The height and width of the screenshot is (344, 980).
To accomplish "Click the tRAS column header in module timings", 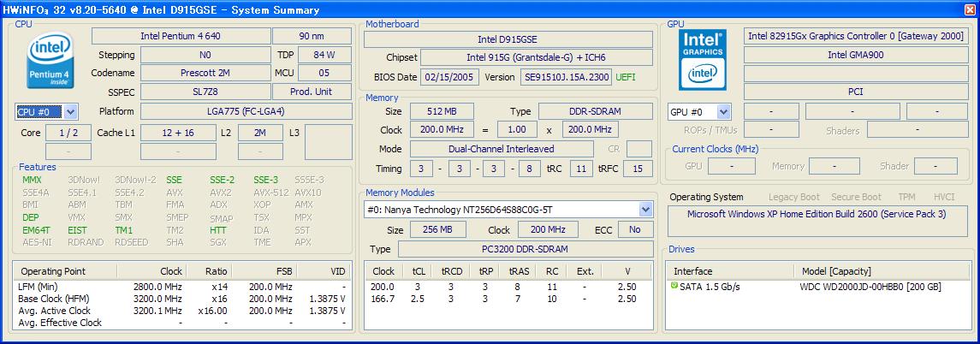I will click(520, 271).
